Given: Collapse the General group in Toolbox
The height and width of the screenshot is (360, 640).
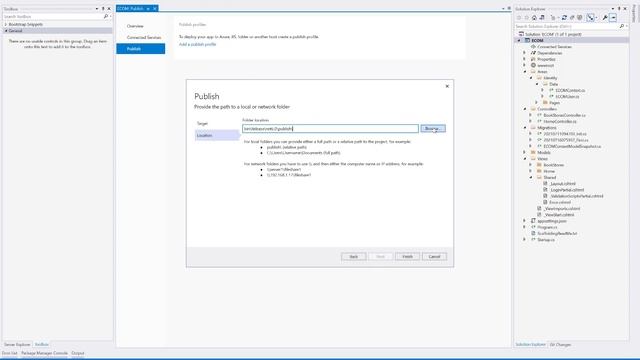Looking at the screenshot, I should pyautogui.click(x=6, y=31).
